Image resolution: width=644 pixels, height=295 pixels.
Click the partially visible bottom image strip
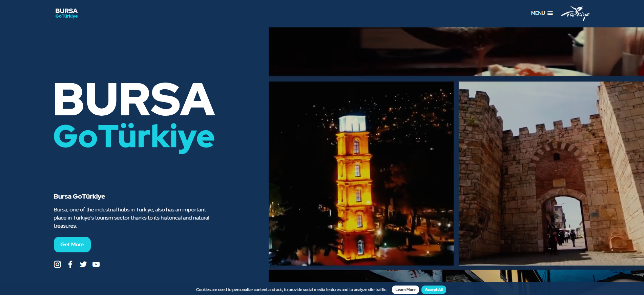coord(456,276)
